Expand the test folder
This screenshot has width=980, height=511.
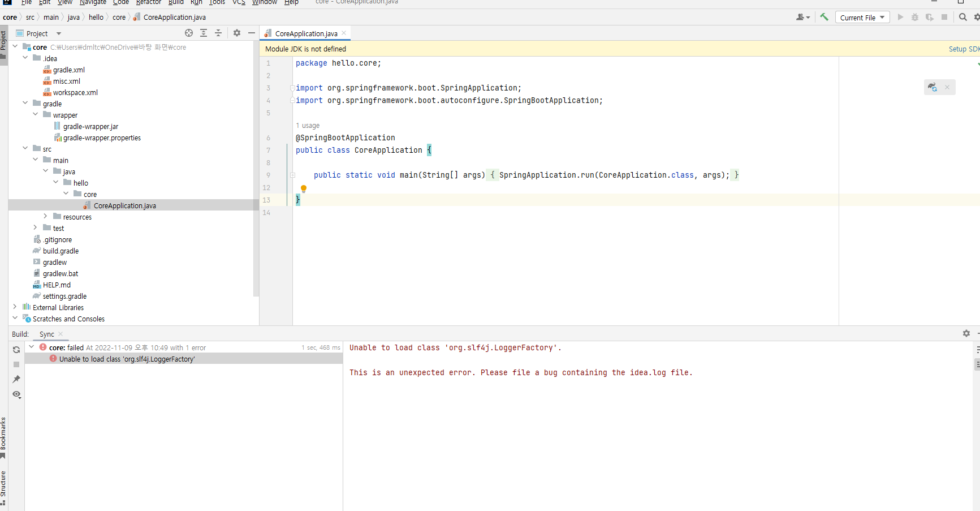point(36,228)
